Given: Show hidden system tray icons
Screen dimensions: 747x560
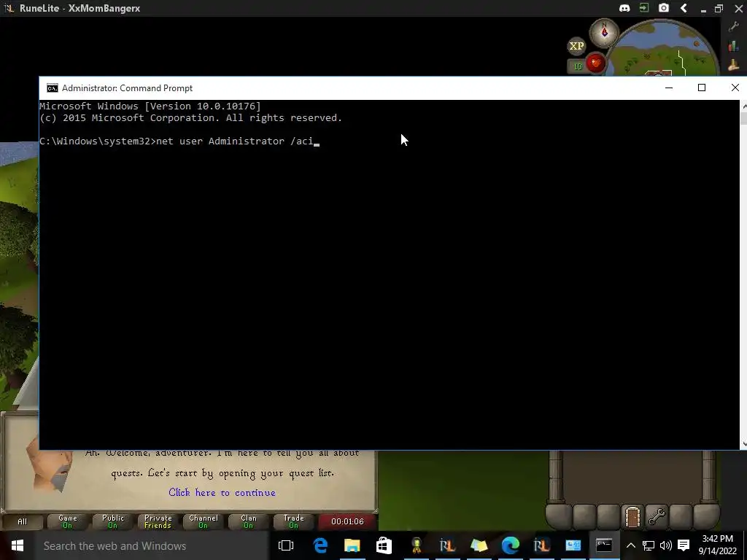Looking at the screenshot, I should click(630, 545).
